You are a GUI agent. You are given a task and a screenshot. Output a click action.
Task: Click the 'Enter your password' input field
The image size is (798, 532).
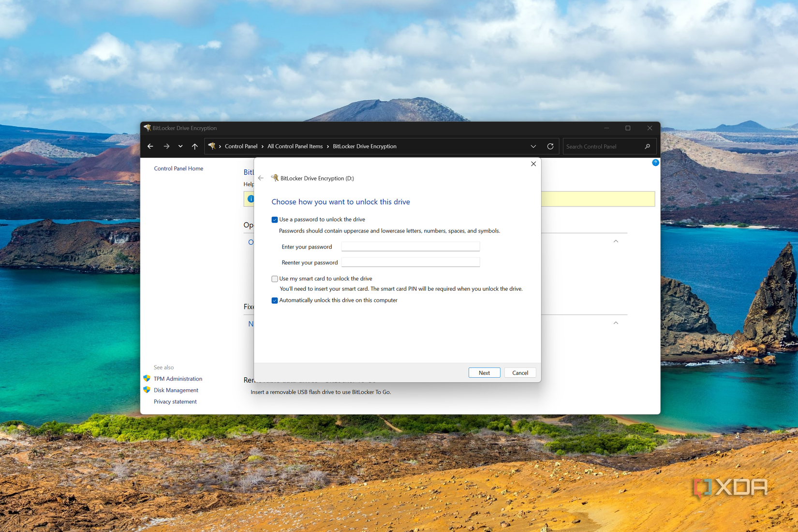410,246
